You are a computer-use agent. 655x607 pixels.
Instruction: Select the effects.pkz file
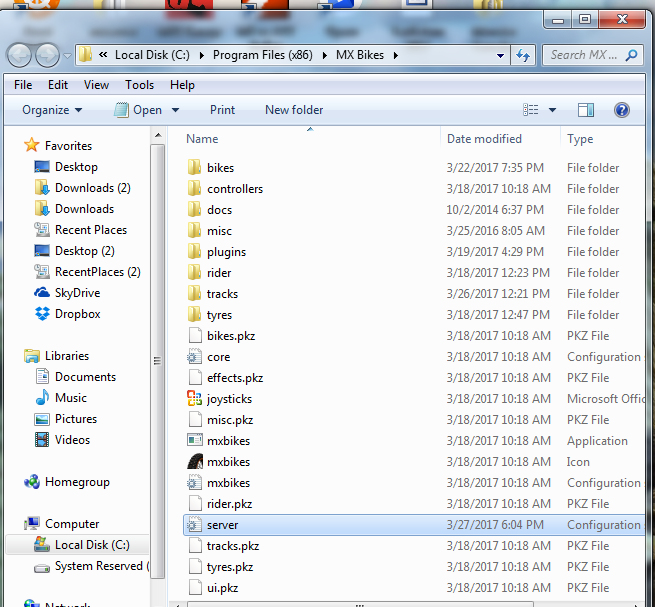point(235,378)
